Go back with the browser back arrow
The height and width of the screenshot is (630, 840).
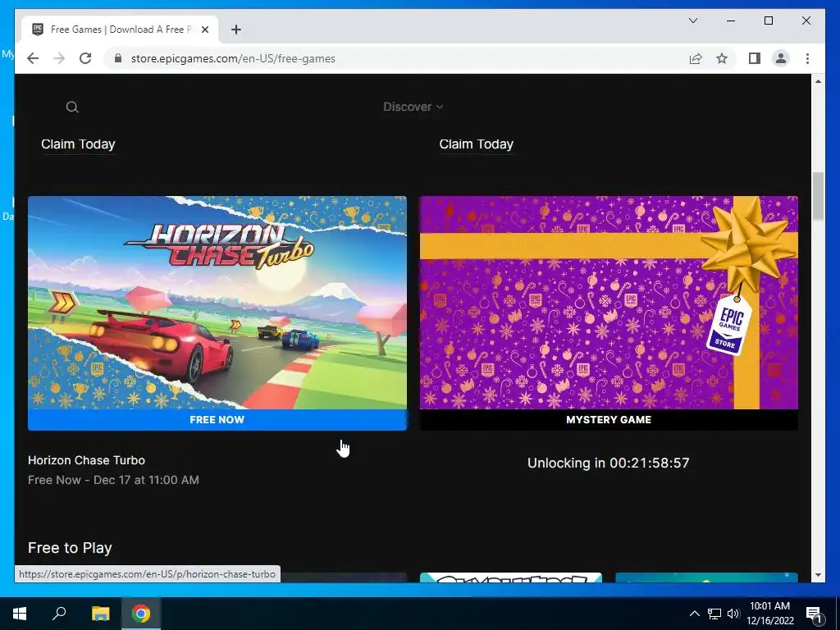click(33, 58)
